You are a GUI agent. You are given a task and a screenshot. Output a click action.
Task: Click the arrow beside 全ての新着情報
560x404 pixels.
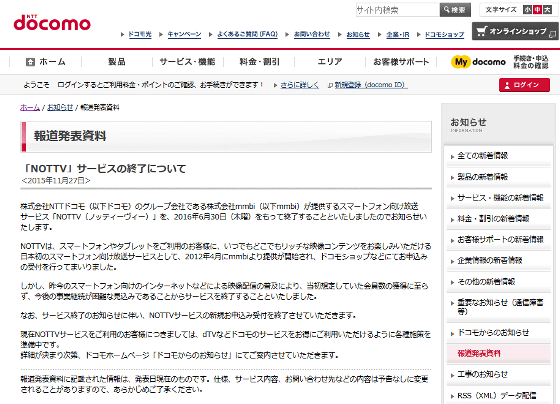click(x=452, y=157)
